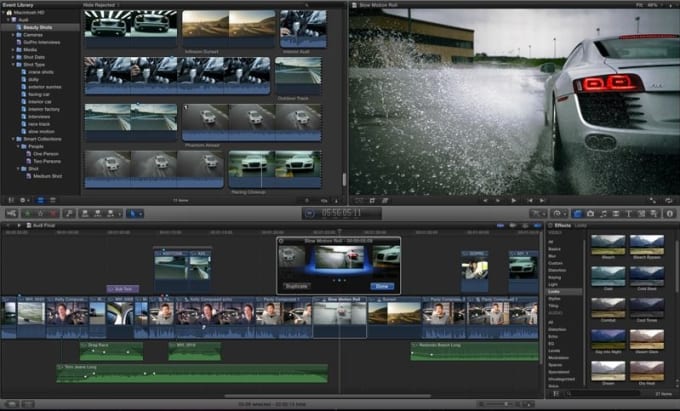Open Timeline Index button at bottom left

[x=12, y=404]
